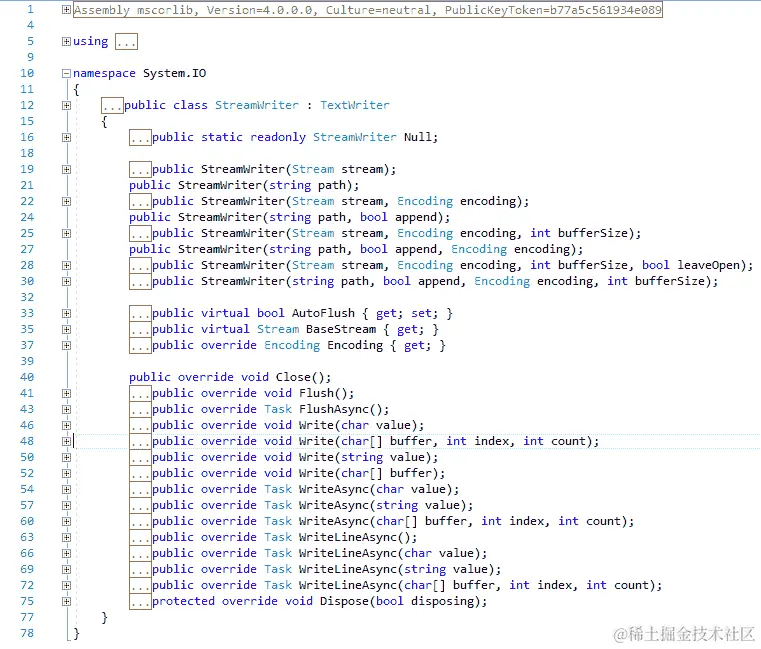Expand the public class StreamWriter outline
The height and width of the screenshot is (649, 761).
point(66,106)
